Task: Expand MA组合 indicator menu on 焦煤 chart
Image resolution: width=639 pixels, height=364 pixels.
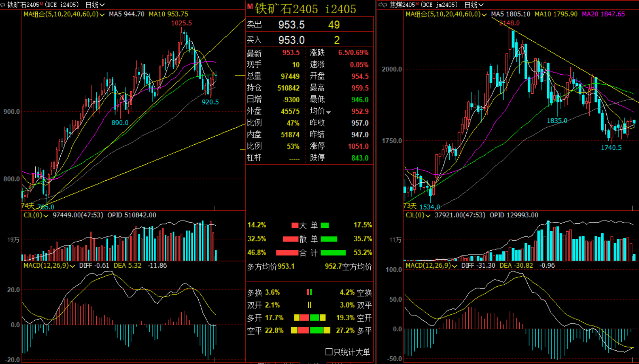Action: 484,14
